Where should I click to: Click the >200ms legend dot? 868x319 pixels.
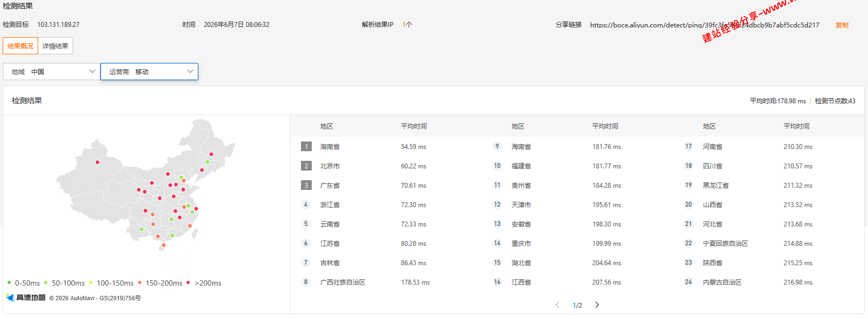tap(188, 282)
